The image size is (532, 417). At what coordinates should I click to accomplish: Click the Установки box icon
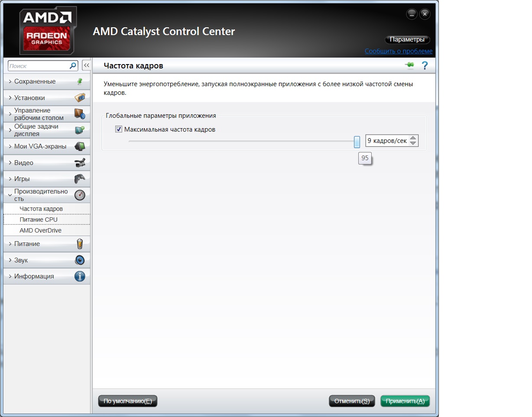[80, 97]
